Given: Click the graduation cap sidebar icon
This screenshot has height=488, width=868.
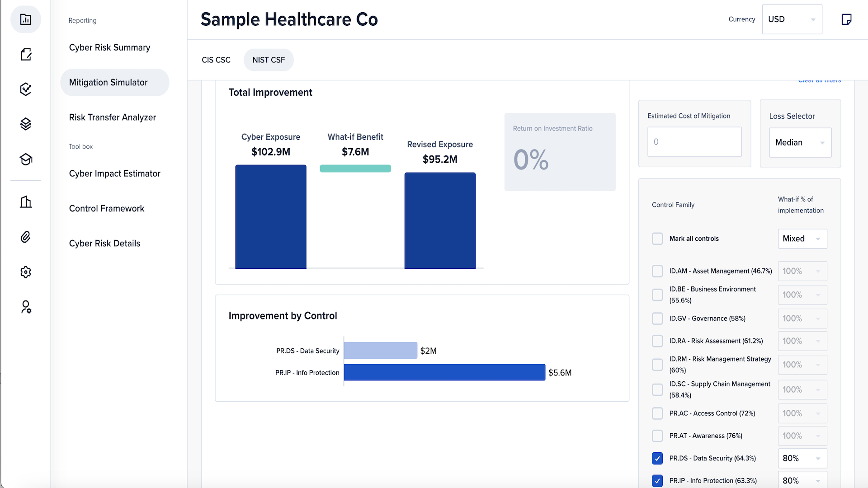Looking at the screenshot, I should point(26,159).
